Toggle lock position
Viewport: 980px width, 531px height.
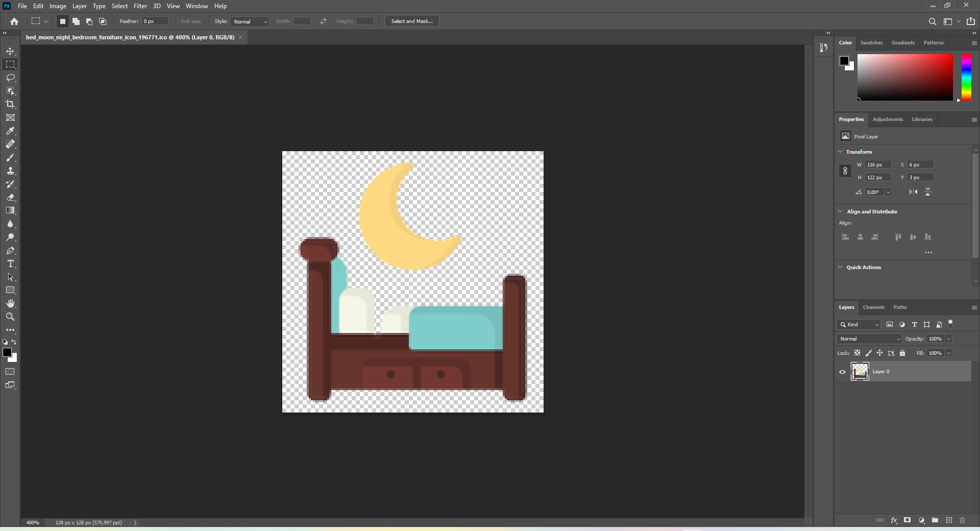pos(879,353)
